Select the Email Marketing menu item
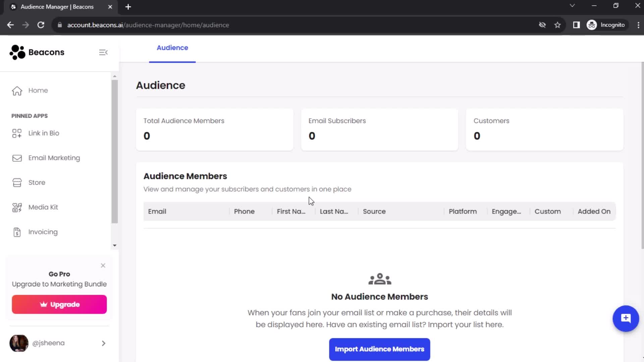 (54, 158)
